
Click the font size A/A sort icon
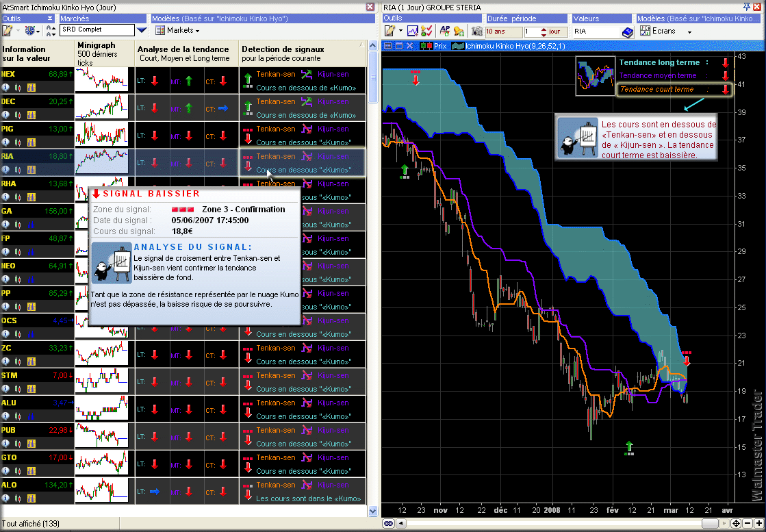pyautogui.click(x=51, y=31)
